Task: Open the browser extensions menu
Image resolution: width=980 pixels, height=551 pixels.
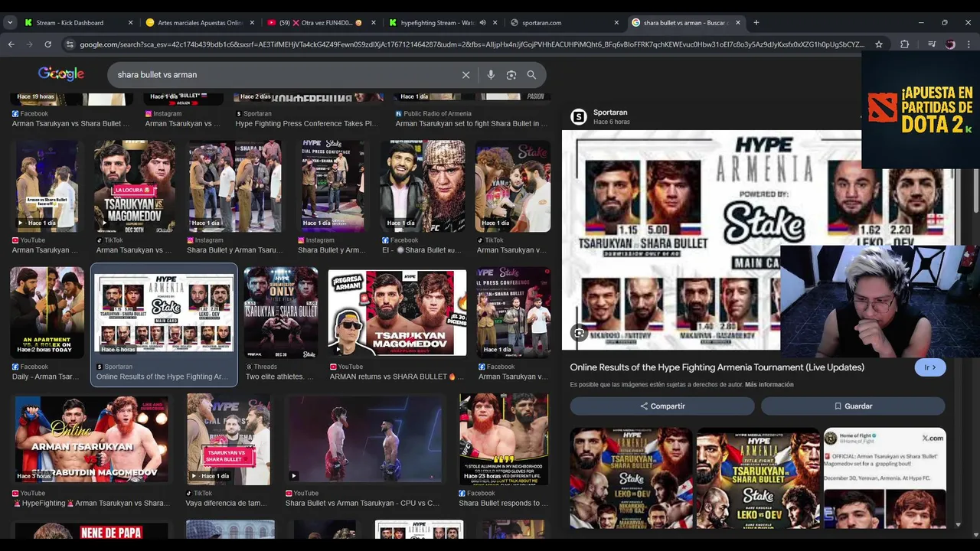Action: (904, 44)
